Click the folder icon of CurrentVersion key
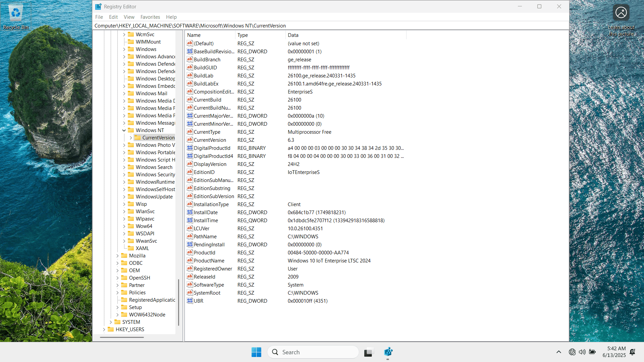The image size is (644, 362). 138,137
